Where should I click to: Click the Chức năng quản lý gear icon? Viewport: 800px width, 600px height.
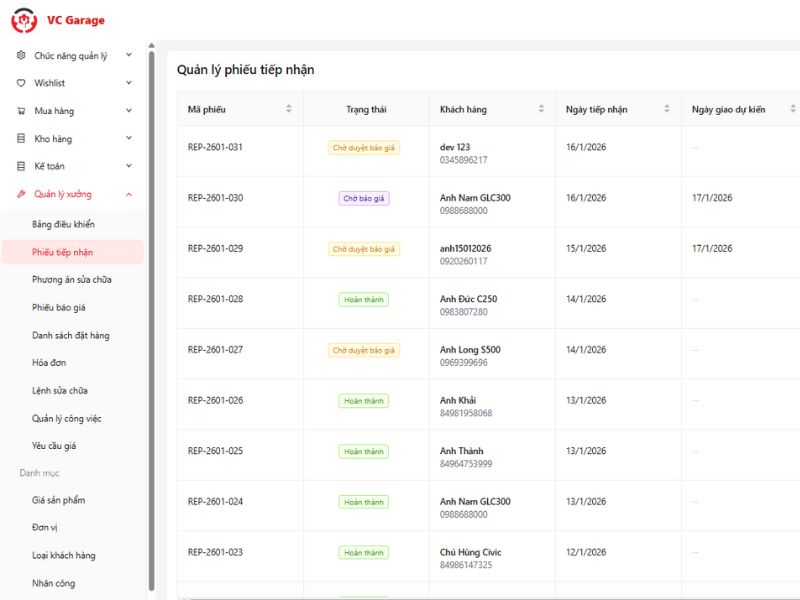pos(22,56)
